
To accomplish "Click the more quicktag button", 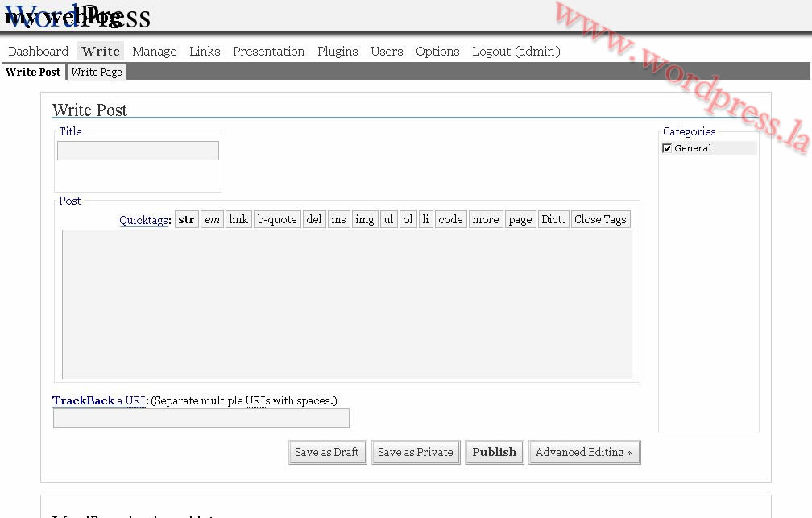I will pyautogui.click(x=486, y=219).
